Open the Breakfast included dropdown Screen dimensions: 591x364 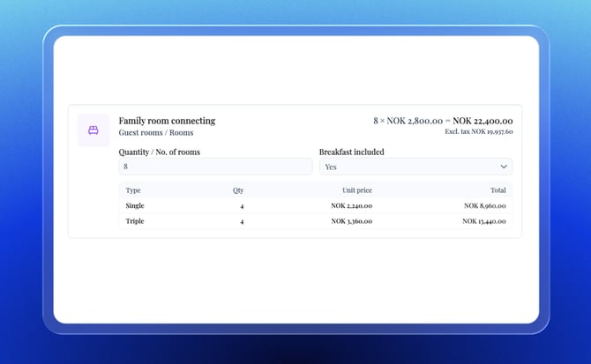pos(415,167)
